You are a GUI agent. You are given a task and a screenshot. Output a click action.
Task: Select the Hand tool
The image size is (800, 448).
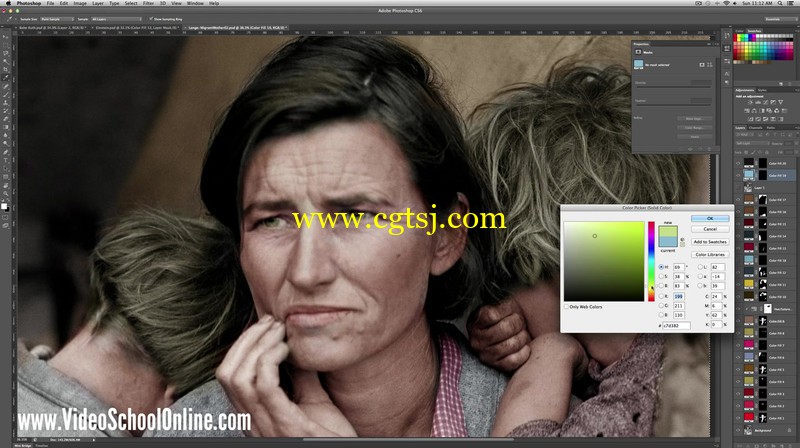pyautogui.click(x=6, y=185)
